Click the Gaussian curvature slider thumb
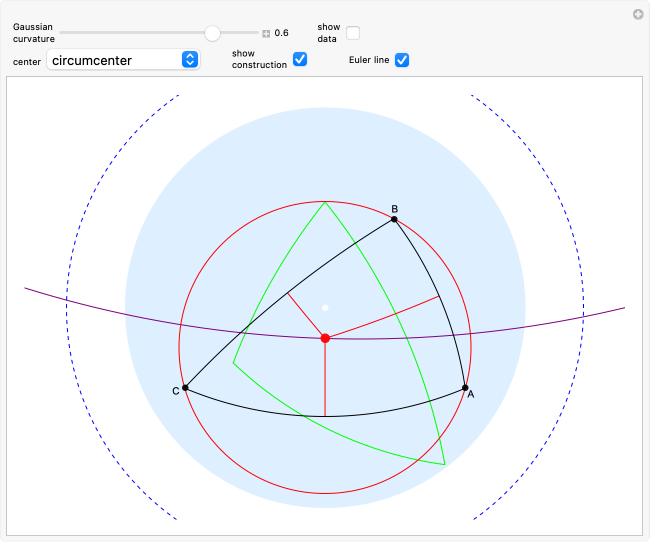Image resolution: width=650 pixels, height=543 pixels. pyautogui.click(x=212, y=33)
